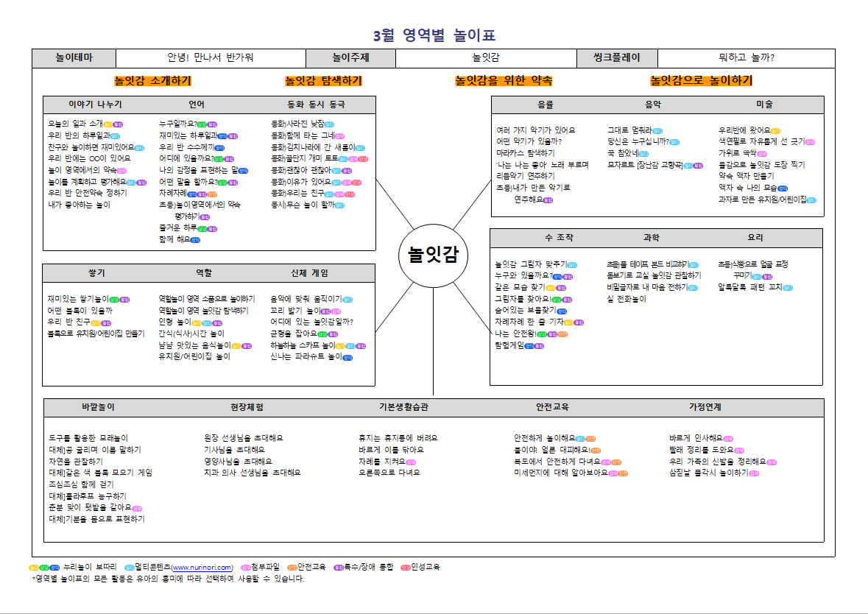868x614 pixels.
Task: Select the activity '균형을 잡아요'
Action: tap(294, 334)
